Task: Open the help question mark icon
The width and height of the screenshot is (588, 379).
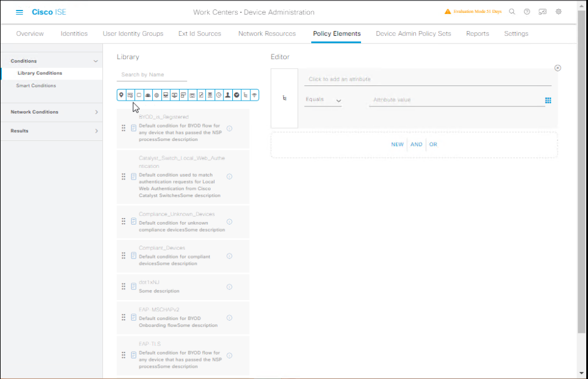Action: point(527,12)
